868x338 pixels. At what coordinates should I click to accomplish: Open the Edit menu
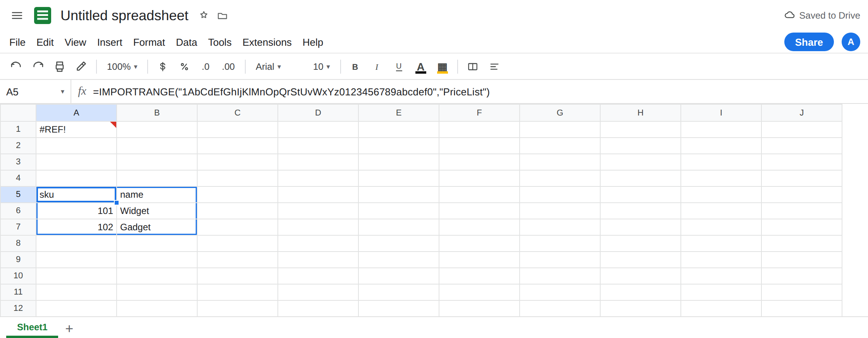(x=45, y=42)
